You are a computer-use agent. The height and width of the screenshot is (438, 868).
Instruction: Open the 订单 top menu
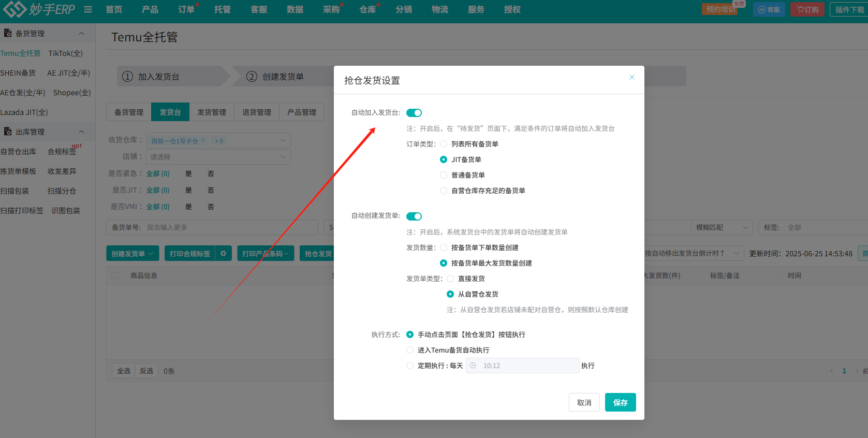point(186,9)
